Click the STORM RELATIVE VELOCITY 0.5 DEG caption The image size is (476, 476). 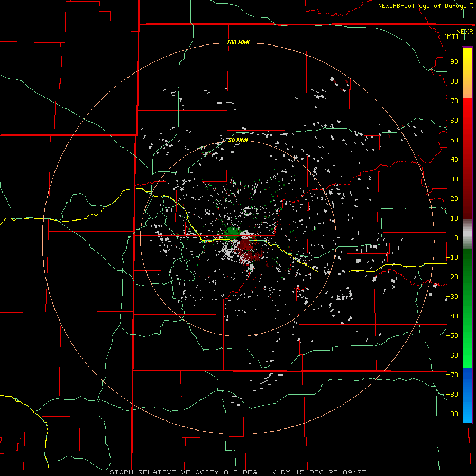point(183,472)
